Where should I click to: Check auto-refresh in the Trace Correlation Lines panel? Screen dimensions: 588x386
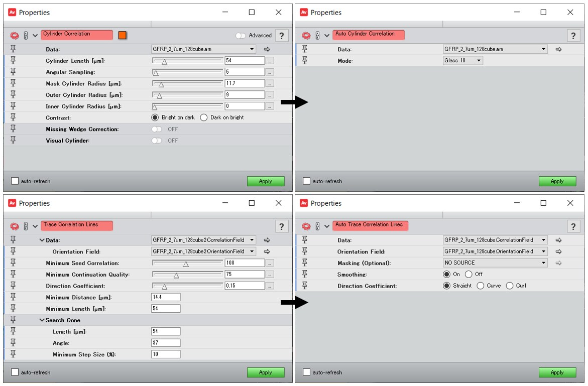click(15, 372)
